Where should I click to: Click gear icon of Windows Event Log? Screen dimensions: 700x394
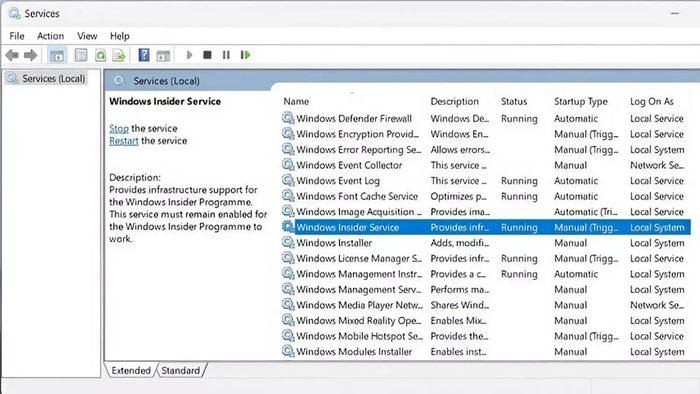coord(288,181)
